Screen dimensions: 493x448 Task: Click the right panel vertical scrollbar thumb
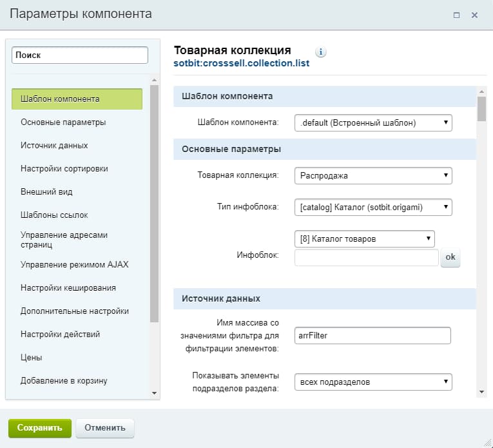pyautogui.click(x=481, y=109)
